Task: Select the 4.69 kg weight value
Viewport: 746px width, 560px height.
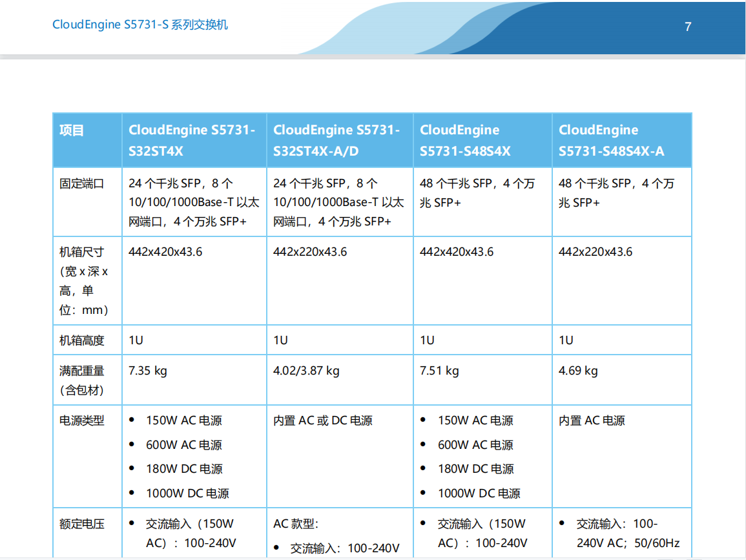Action: coord(578,371)
